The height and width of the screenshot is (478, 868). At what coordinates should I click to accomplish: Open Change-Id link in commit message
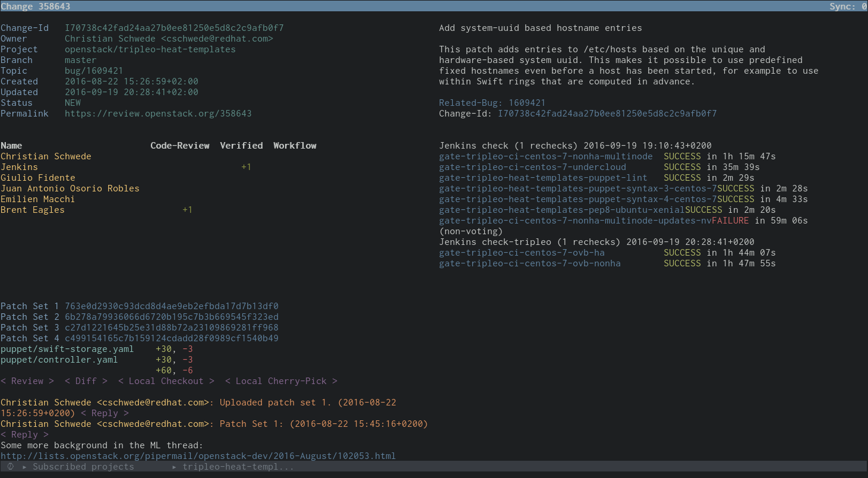pyautogui.click(x=607, y=114)
